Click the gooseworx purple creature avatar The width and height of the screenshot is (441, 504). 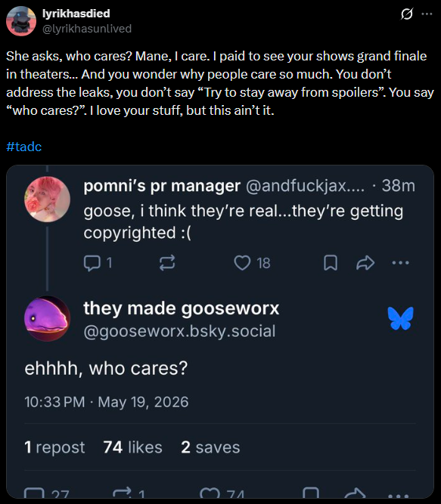48,319
